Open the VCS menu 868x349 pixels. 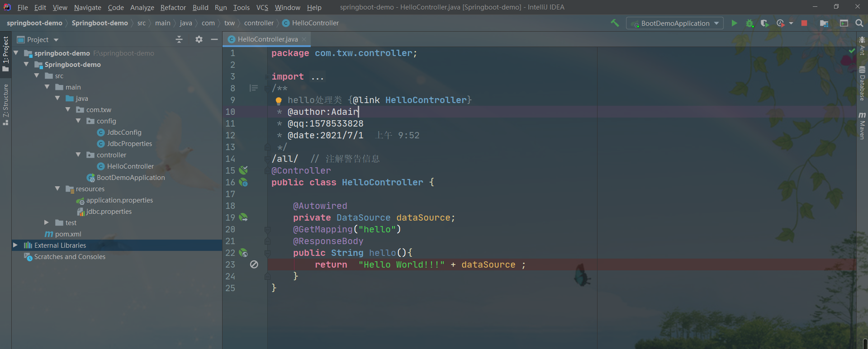262,7
